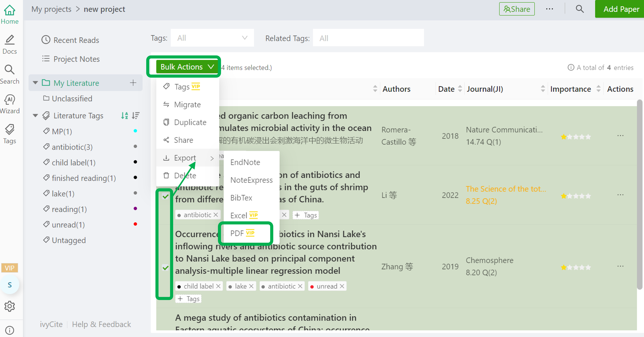The width and height of the screenshot is (644, 337).
Task: Open the settings gear icon
Action: point(10,306)
